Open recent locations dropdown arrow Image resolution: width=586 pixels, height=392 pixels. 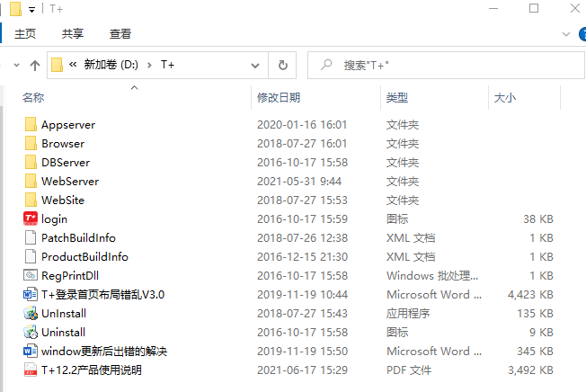click(x=16, y=65)
